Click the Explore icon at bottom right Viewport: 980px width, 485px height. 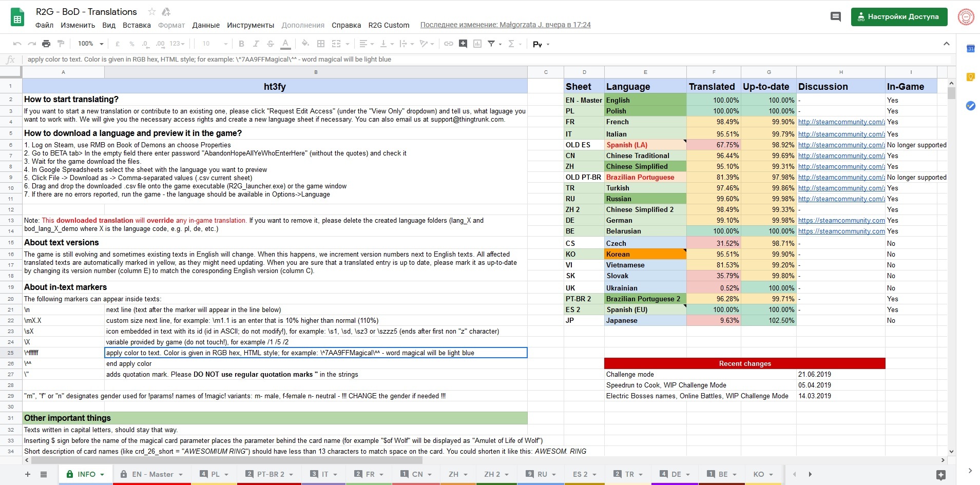pos(940,475)
